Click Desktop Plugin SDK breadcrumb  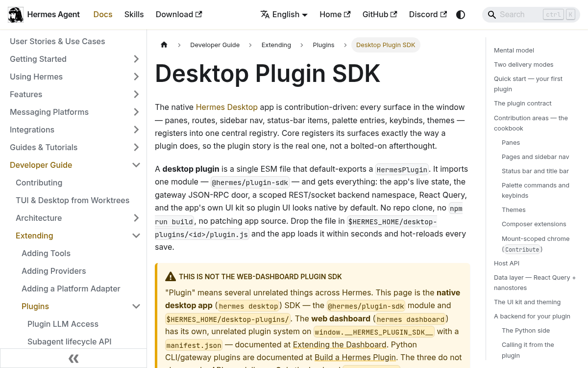coord(386,45)
